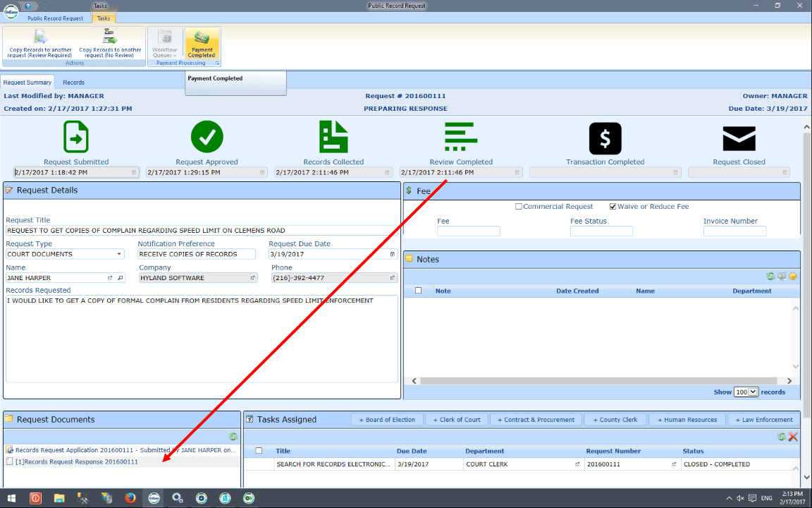The height and width of the screenshot is (508, 812).
Task: Open File Explorer from the taskbar
Action: pyautogui.click(x=59, y=498)
